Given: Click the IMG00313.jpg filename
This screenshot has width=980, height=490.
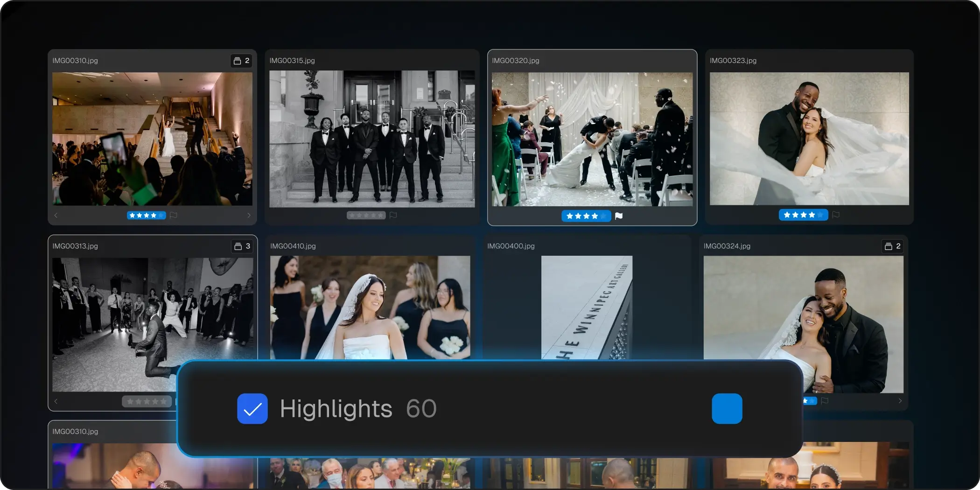Looking at the screenshot, I should point(75,246).
